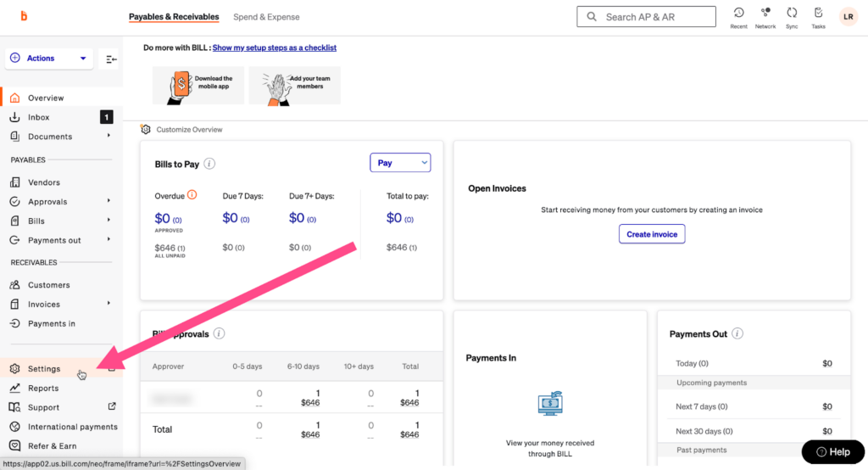Switch to Payables & Receivables tab
This screenshot has width=868, height=470.
pyautogui.click(x=174, y=17)
